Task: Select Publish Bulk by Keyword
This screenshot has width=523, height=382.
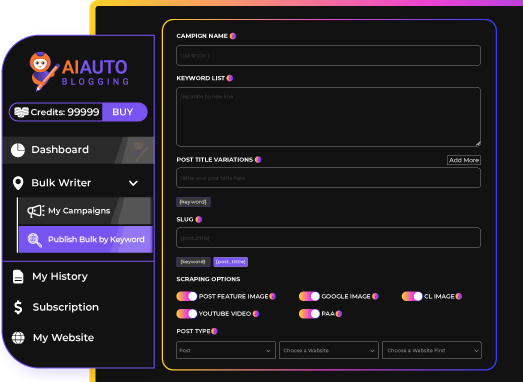Action: coord(85,240)
